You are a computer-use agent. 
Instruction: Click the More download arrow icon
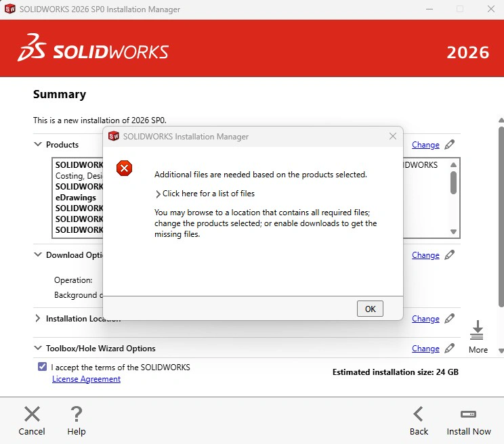point(478,330)
